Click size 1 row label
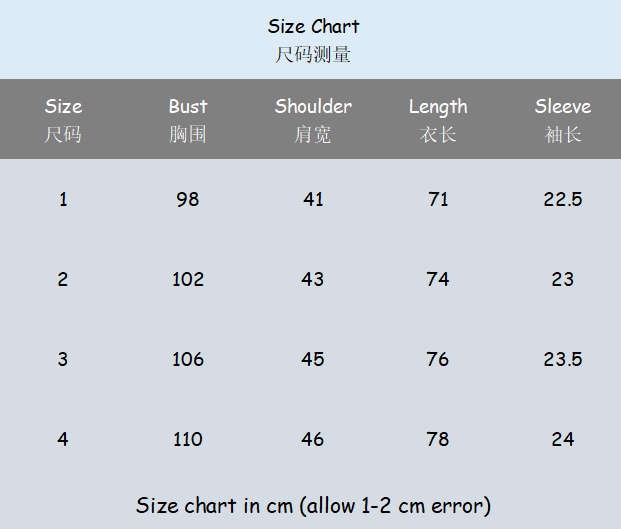Screen dimensions: 621x529 coord(63,199)
